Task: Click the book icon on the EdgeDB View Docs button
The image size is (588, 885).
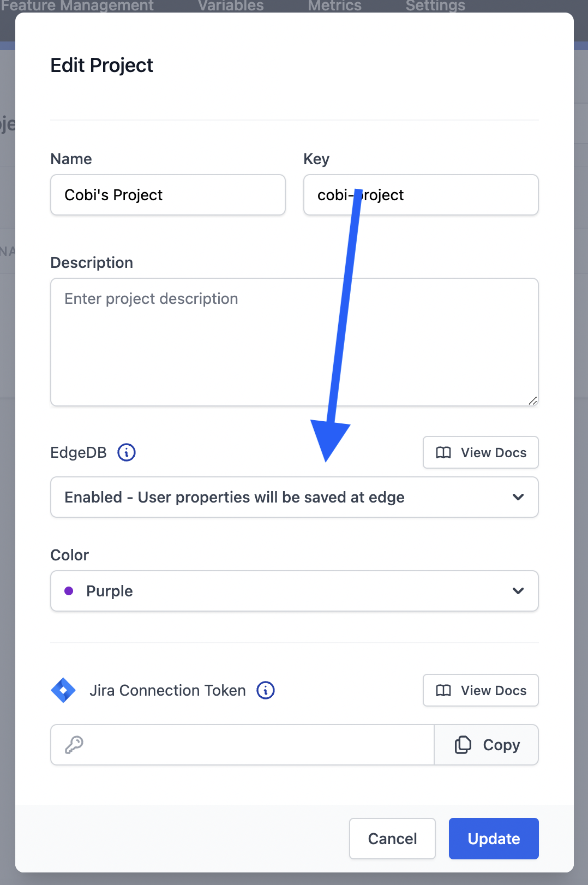Action: (x=443, y=452)
